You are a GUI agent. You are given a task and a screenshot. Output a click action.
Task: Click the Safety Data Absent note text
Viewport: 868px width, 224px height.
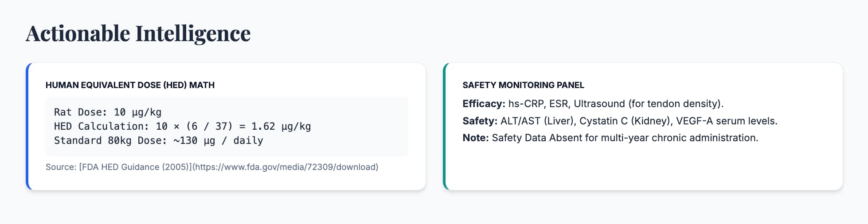(625, 138)
